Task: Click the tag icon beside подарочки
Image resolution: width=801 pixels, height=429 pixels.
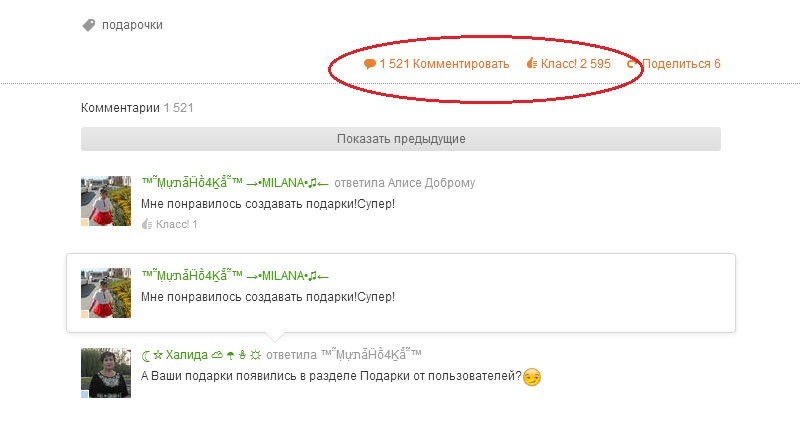Action: 89,25
